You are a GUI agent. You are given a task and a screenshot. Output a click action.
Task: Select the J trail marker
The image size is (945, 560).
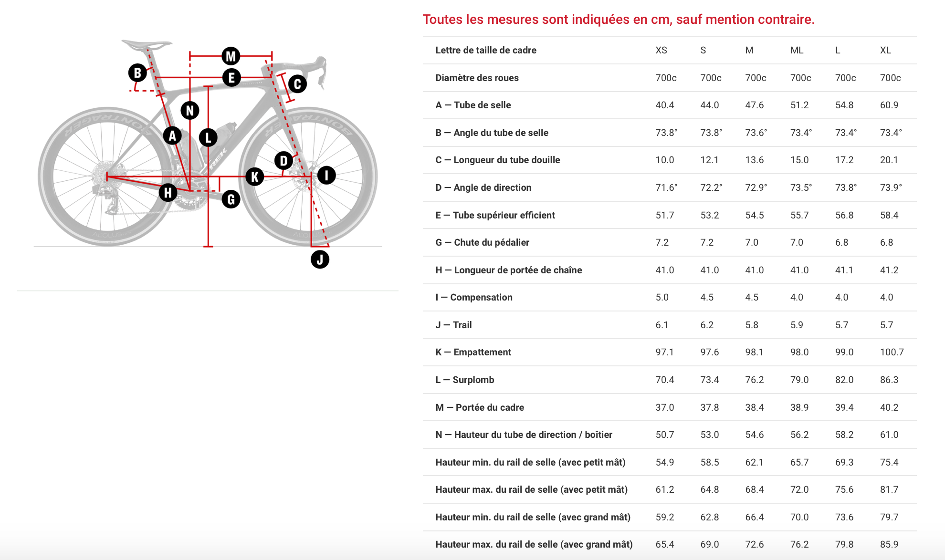(x=320, y=259)
